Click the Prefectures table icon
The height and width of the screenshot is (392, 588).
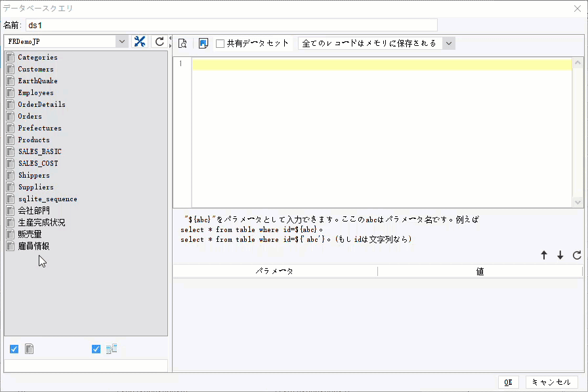tap(10, 128)
